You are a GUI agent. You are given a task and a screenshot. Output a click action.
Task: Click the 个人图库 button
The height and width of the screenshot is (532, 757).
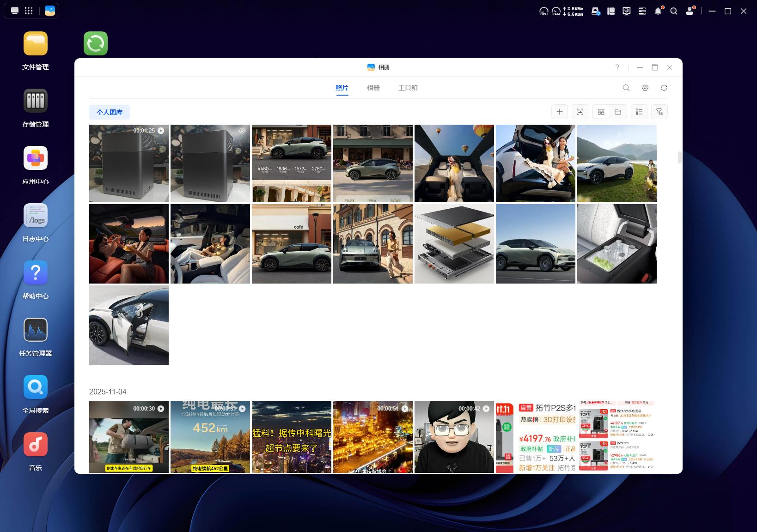click(110, 112)
